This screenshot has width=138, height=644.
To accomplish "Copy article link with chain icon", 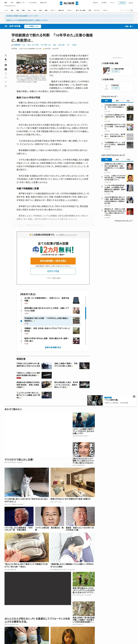I will [x=6, y=82].
